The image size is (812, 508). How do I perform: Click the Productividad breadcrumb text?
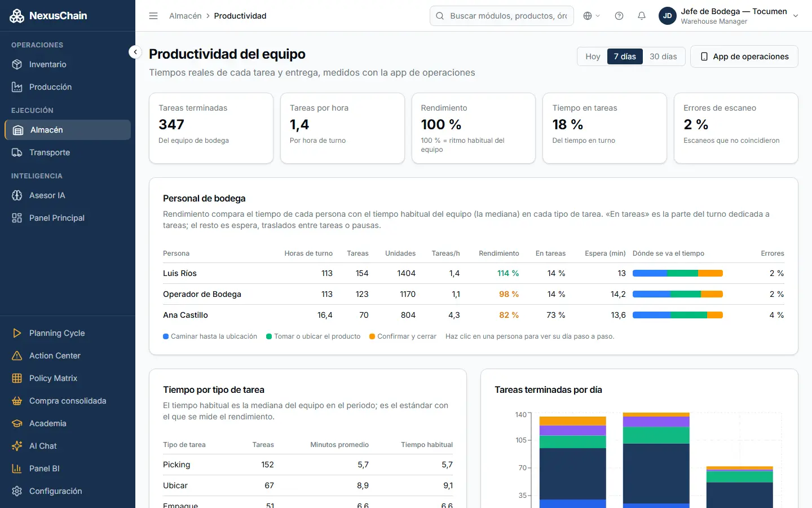tap(240, 16)
